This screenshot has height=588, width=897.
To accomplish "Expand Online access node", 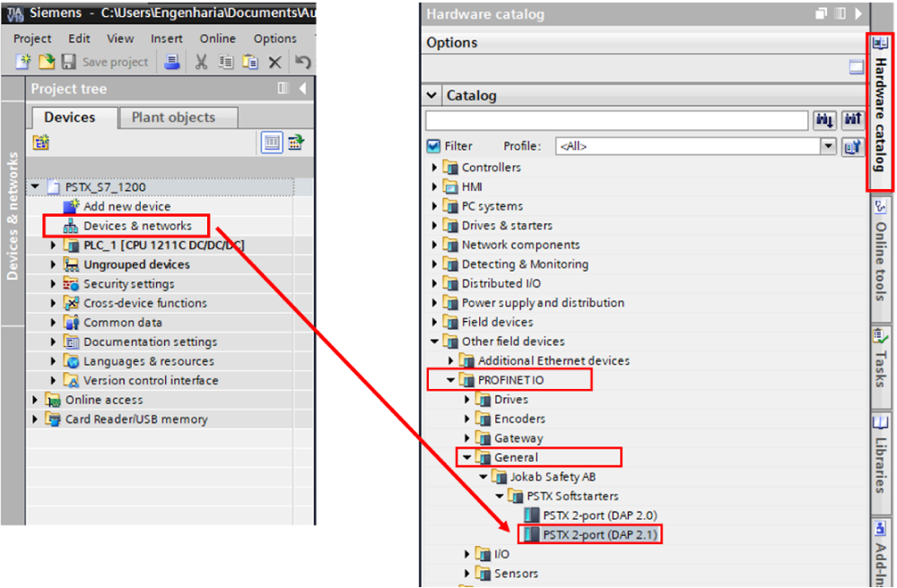I will click(36, 400).
